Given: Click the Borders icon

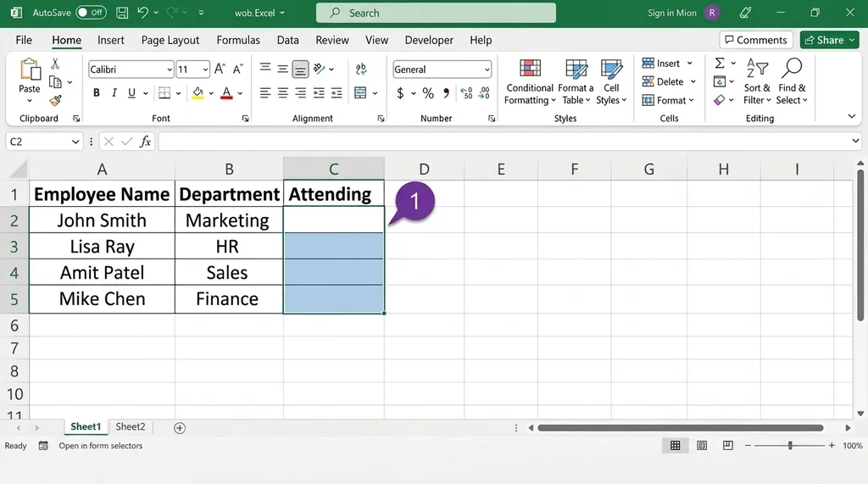Looking at the screenshot, I should click(x=164, y=93).
